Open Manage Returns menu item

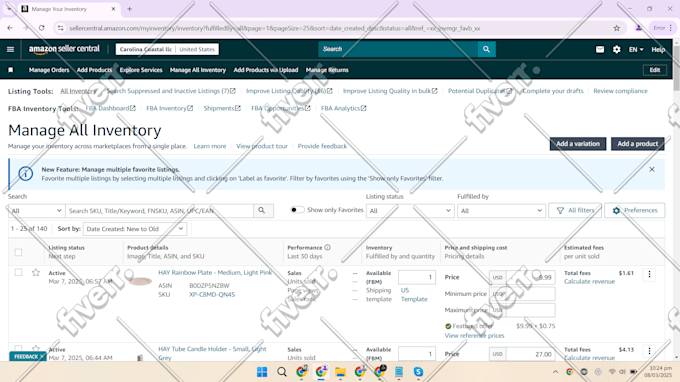pyautogui.click(x=327, y=70)
